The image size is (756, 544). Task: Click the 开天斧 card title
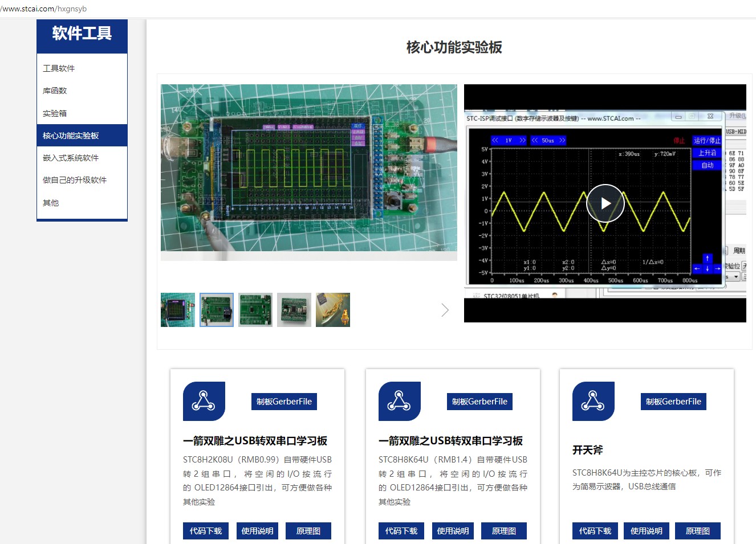[x=588, y=450]
